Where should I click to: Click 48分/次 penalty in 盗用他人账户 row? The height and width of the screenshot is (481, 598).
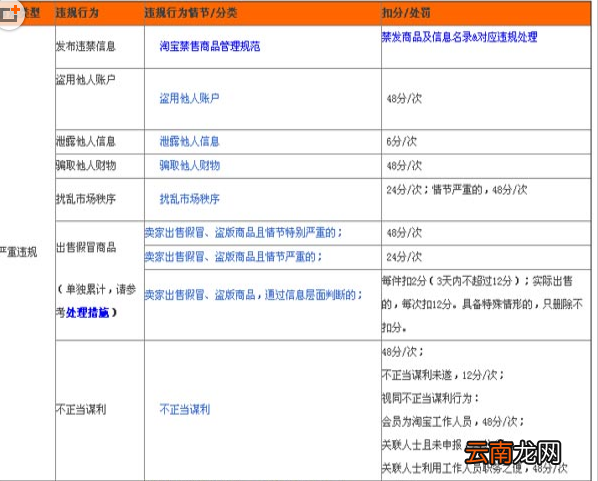(404, 98)
